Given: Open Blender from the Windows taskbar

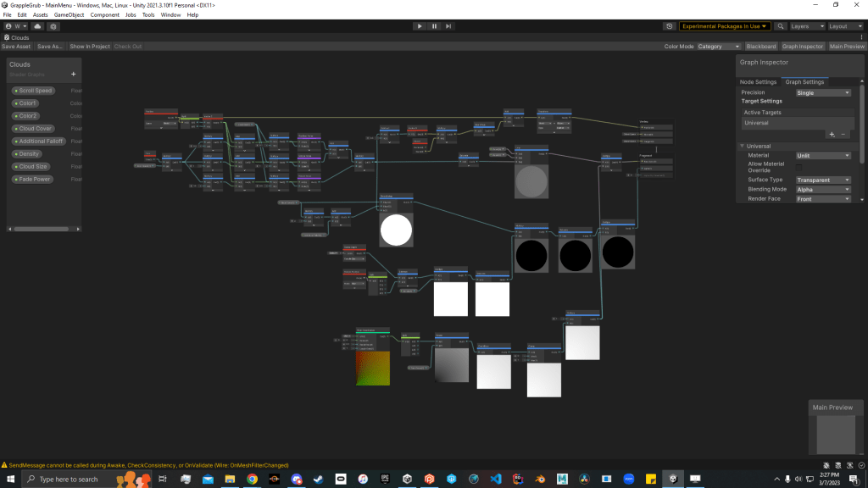Looking at the screenshot, I should click(539, 479).
